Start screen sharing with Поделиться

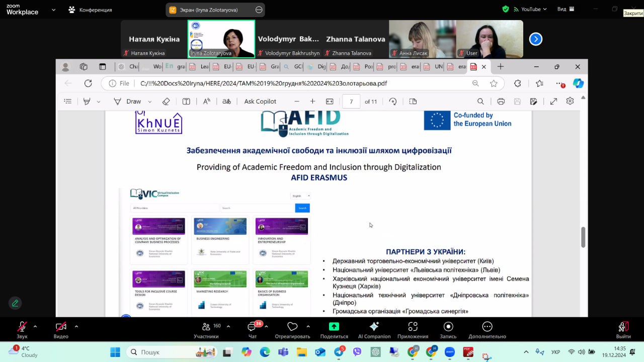(x=334, y=330)
